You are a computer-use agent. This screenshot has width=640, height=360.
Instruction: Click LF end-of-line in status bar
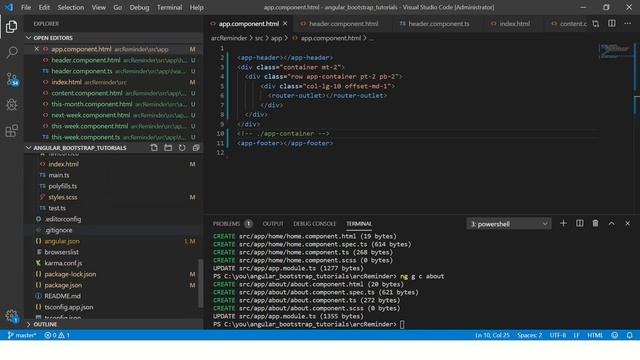(576, 335)
